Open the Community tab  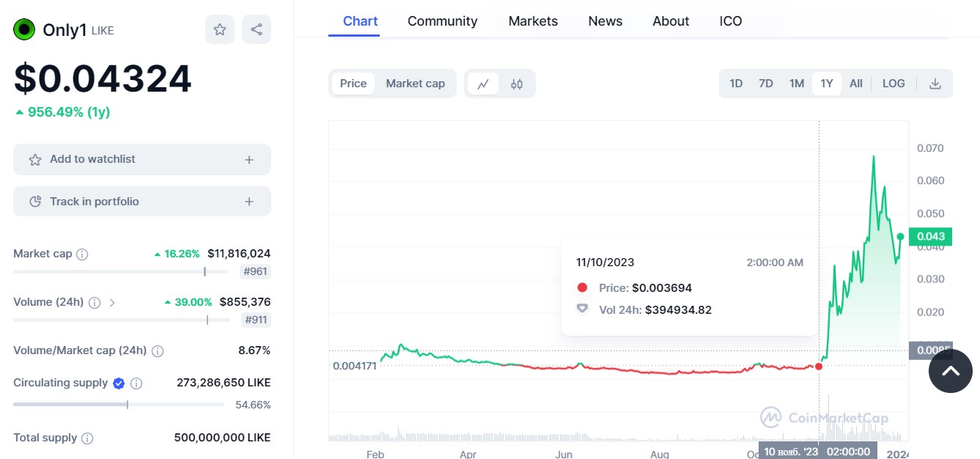tap(443, 21)
